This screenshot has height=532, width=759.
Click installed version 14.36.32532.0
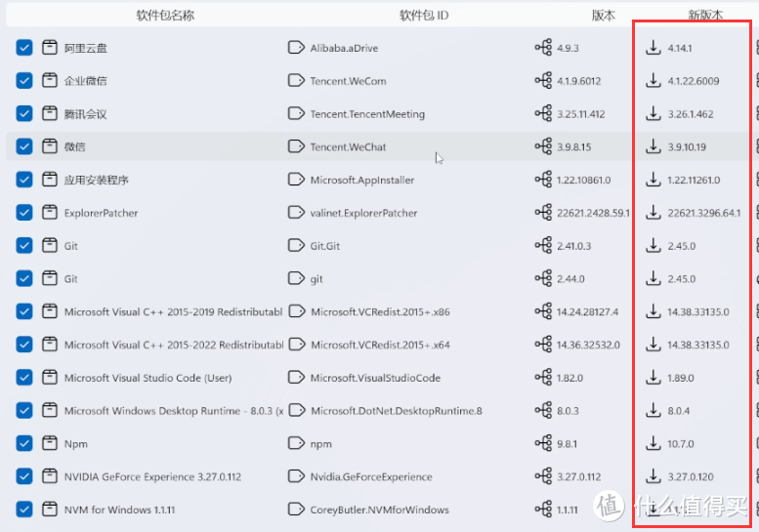588,345
